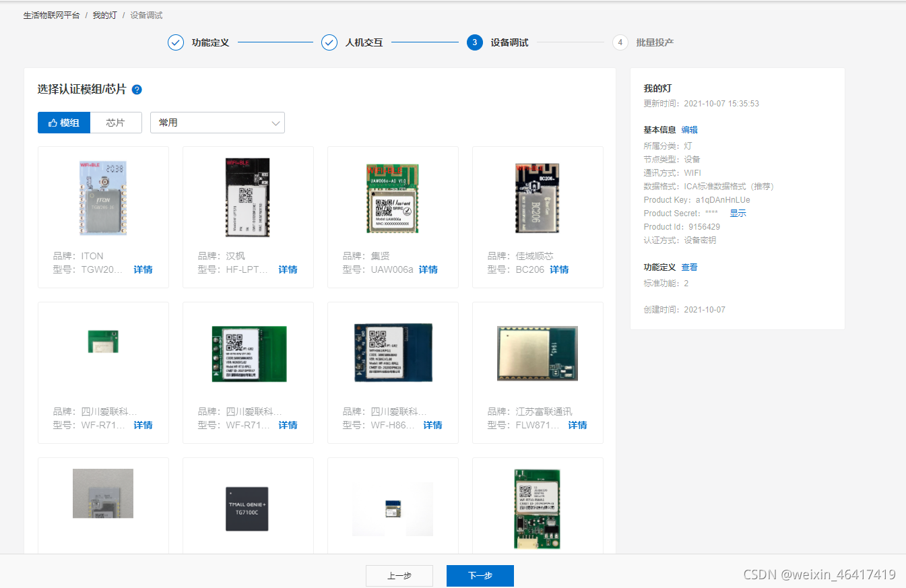Viewport: 906px width, 588px height.
Task: Select the 四川爱联 WF-H86 blue module image
Action: point(393,352)
